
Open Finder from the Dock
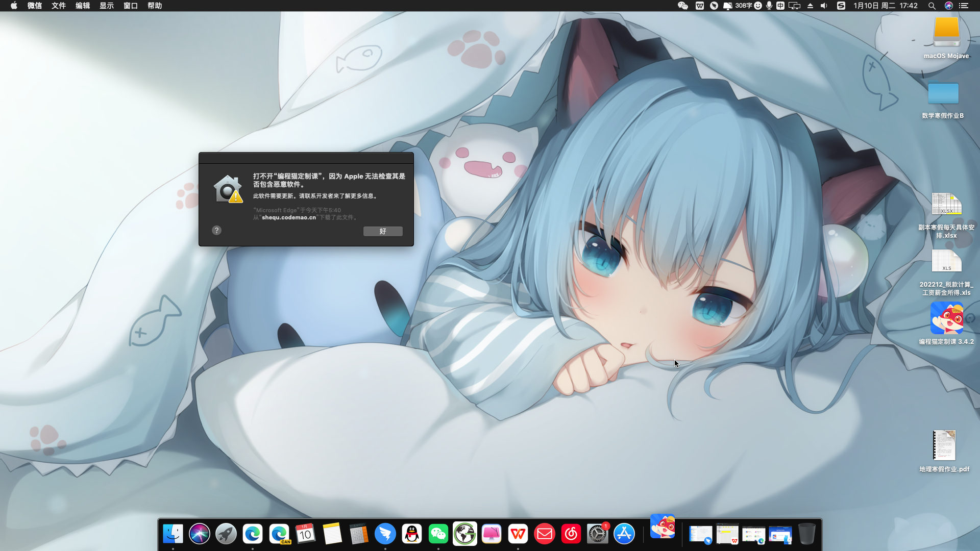click(x=173, y=534)
